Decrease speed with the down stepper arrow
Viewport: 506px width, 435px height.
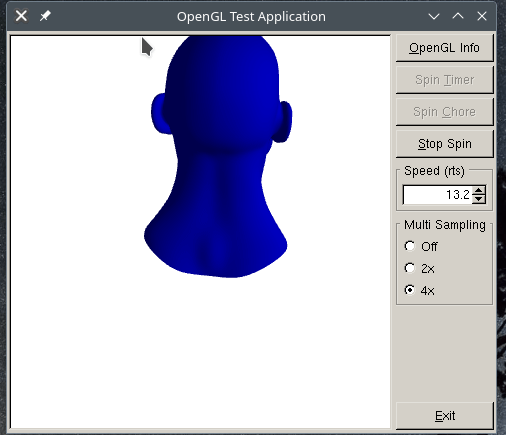[x=479, y=199]
